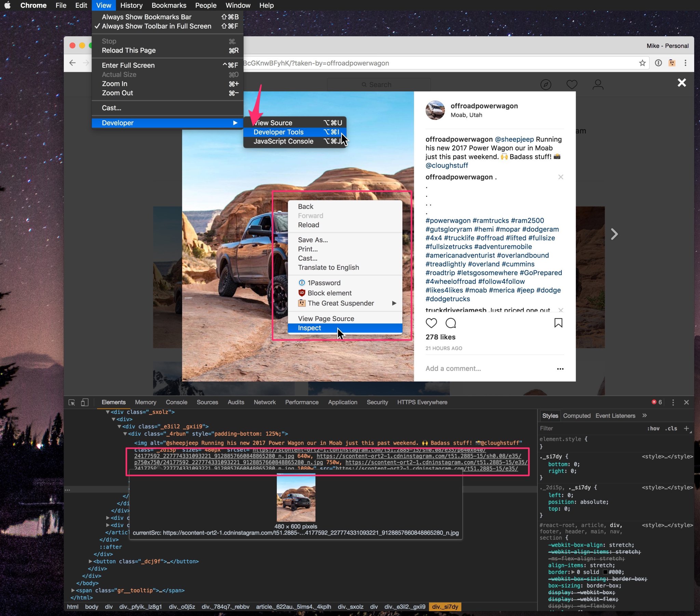Click the bookmark star in address bar

point(642,63)
